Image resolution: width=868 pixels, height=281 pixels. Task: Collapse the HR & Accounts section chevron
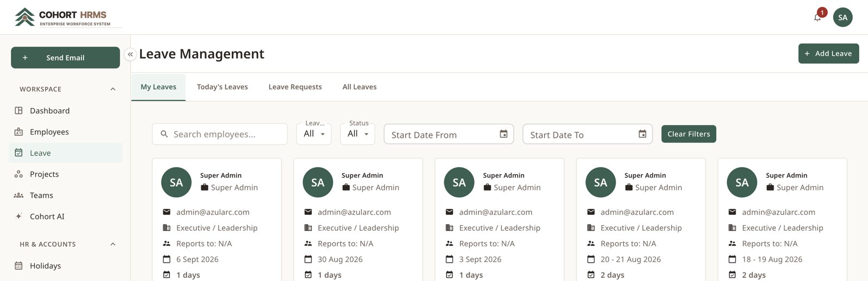(x=113, y=244)
